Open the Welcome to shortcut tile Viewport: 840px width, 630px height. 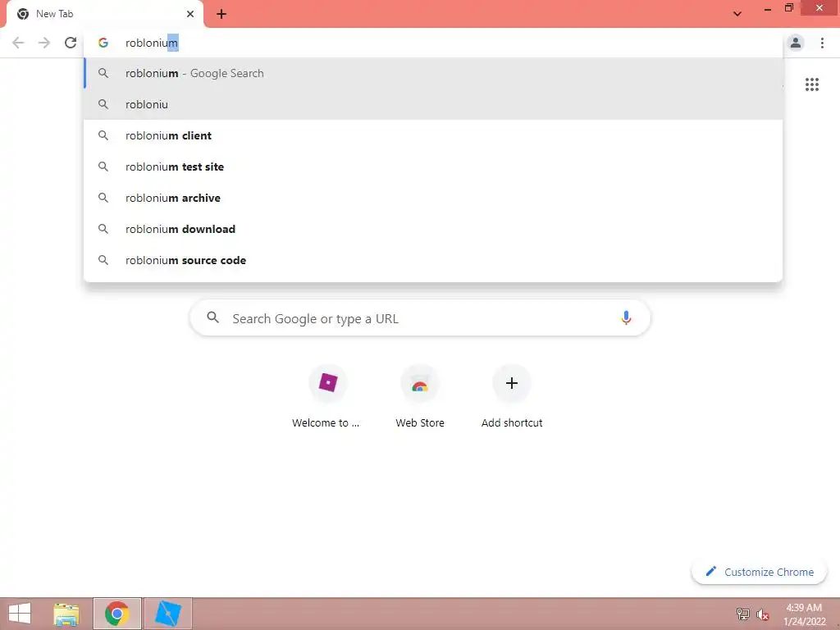click(327, 397)
